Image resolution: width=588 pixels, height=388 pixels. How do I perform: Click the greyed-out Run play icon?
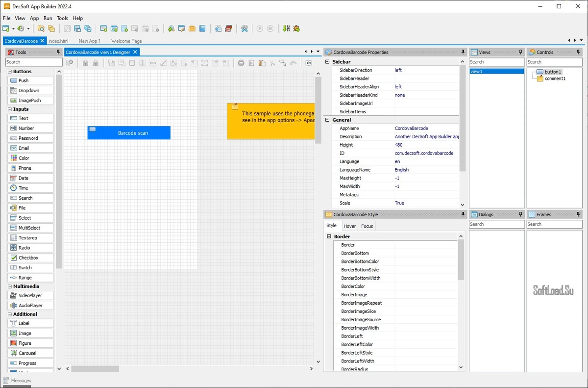[x=260, y=28]
